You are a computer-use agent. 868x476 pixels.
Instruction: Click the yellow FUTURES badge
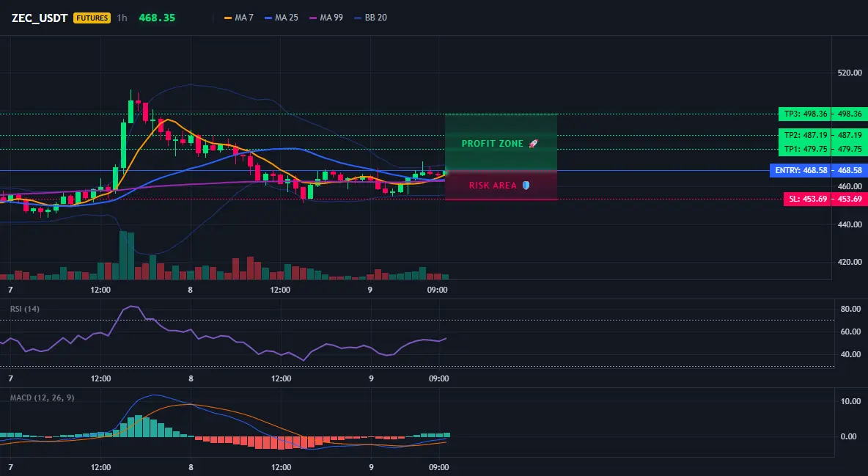[92, 18]
